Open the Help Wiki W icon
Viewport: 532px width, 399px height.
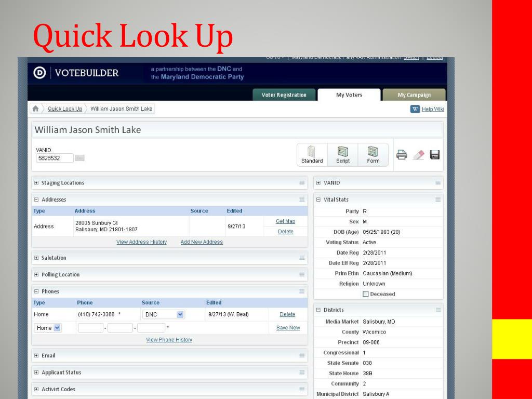click(x=415, y=109)
